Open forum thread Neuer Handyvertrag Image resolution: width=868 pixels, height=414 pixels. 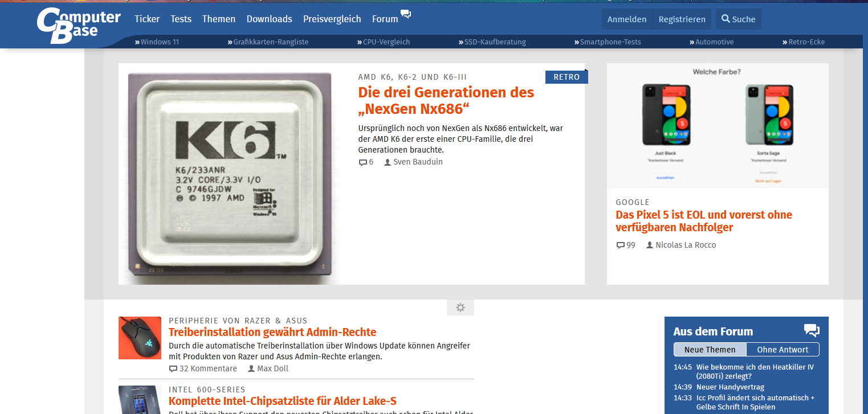coord(730,387)
